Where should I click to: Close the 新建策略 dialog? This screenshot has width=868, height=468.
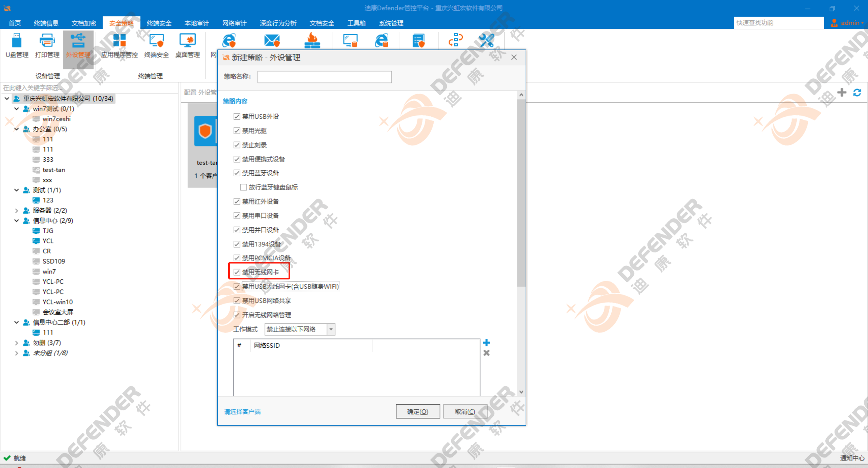coord(514,57)
